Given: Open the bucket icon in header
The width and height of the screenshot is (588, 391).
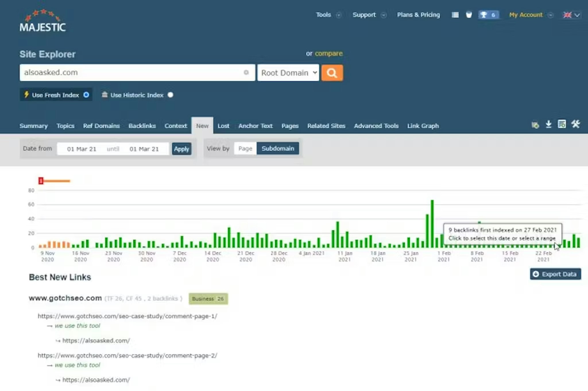Looking at the screenshot, I should [469, 15].
